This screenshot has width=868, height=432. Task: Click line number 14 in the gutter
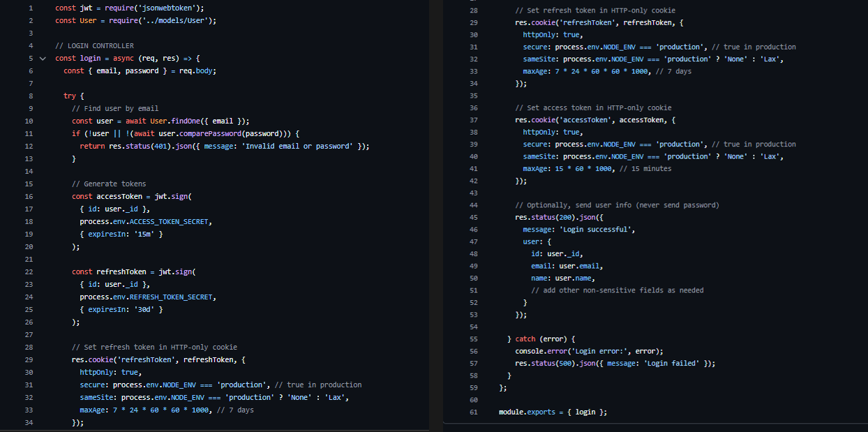(29, 172)
